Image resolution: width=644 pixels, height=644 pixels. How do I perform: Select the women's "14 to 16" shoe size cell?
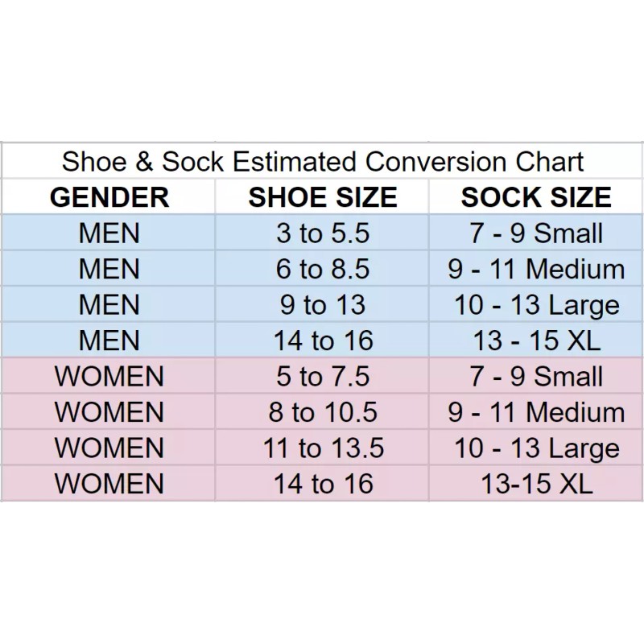323,483
